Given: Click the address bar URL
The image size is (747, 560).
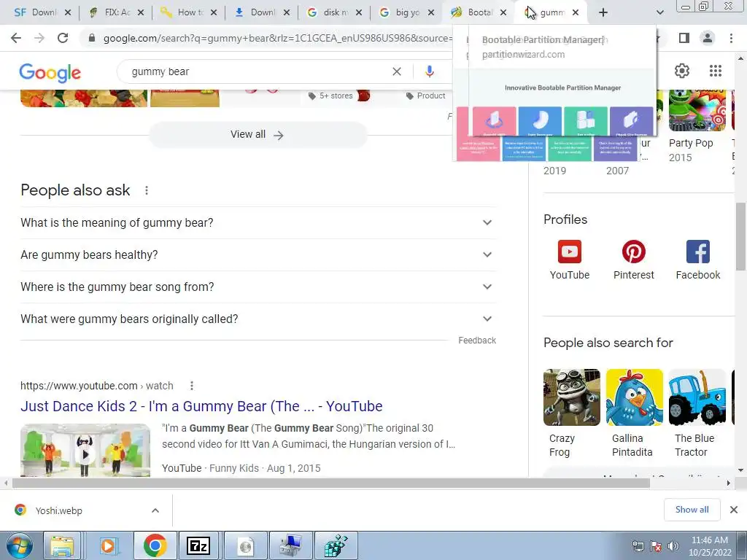Looking at the screenshot, I should pyautogui.click(x=277, y=38).
